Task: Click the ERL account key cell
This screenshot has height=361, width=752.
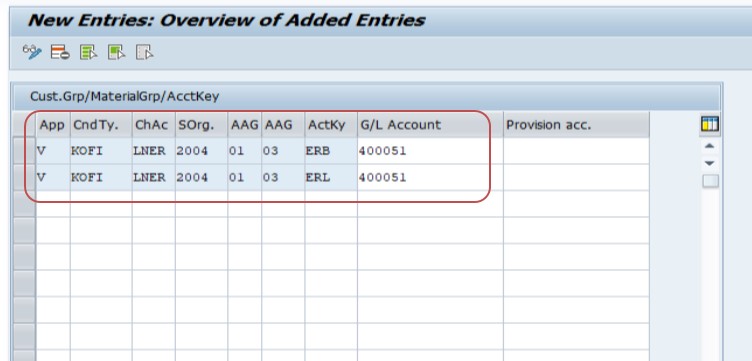Action: (331, 177)
